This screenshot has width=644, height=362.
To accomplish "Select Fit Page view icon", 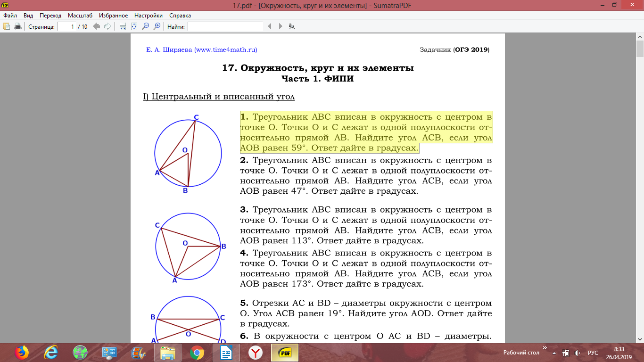I will point(134,26).
